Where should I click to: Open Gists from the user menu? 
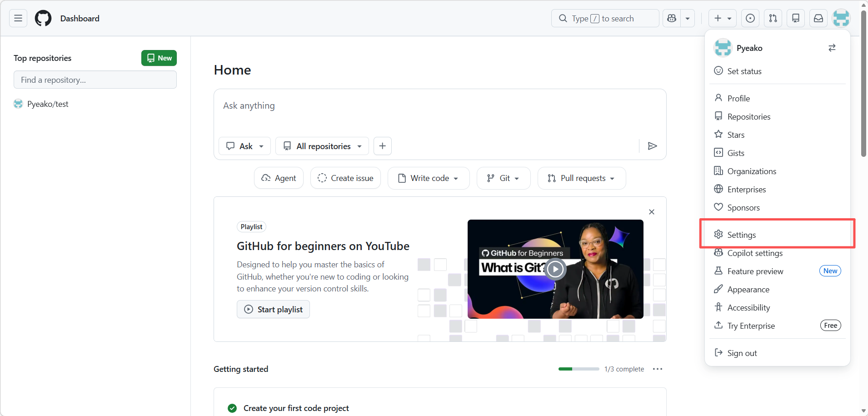[x=778, y=153]
